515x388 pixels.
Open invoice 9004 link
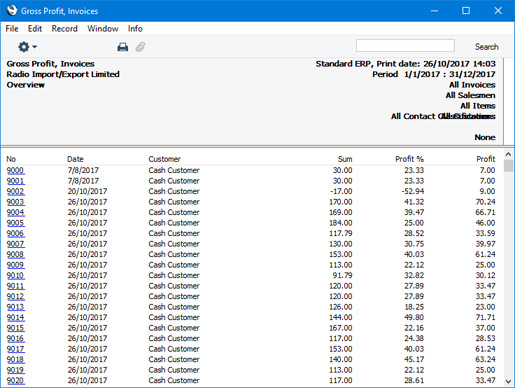[15, 212]
